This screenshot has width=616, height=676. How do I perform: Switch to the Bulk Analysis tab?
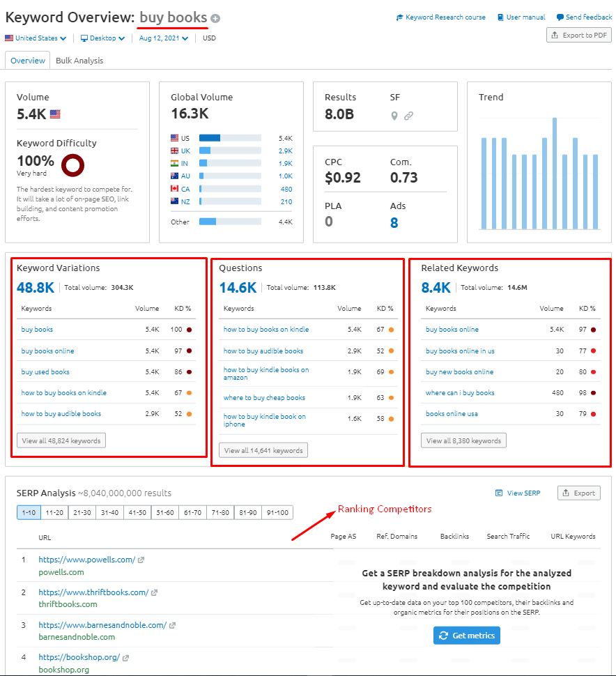coord(79,61)
